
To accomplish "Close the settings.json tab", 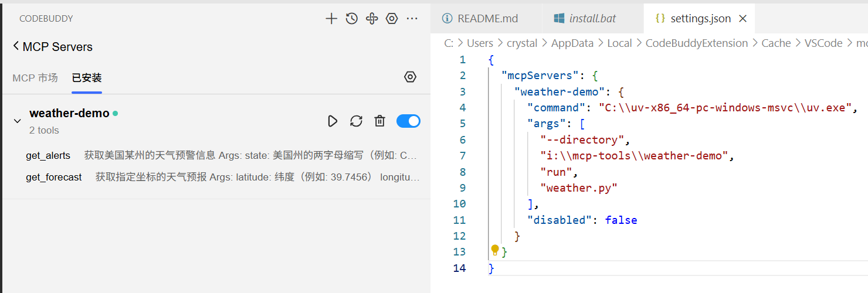I will [x=742, y=19].
